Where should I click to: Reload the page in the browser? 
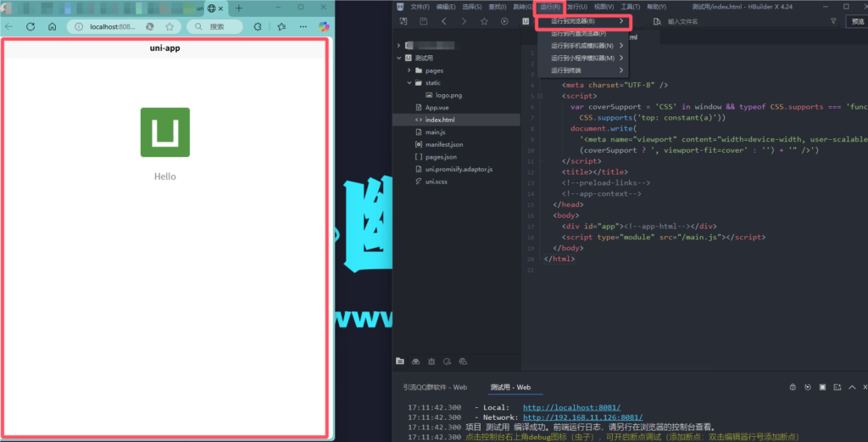coord(31,26)
